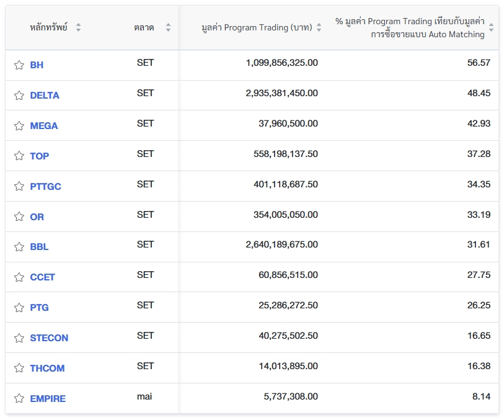Toggle the CCET favorite star
504x420 pixels.
point(19,277)
